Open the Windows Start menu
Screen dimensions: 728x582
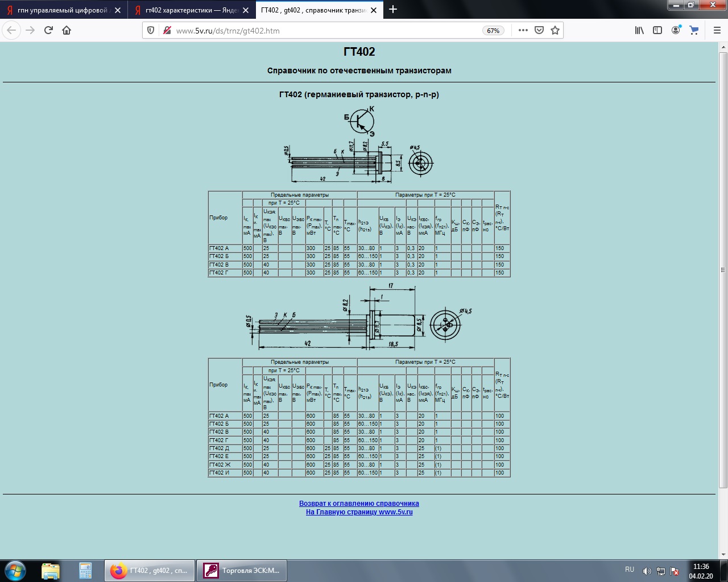pyautogui.click(x=15, y=570)
